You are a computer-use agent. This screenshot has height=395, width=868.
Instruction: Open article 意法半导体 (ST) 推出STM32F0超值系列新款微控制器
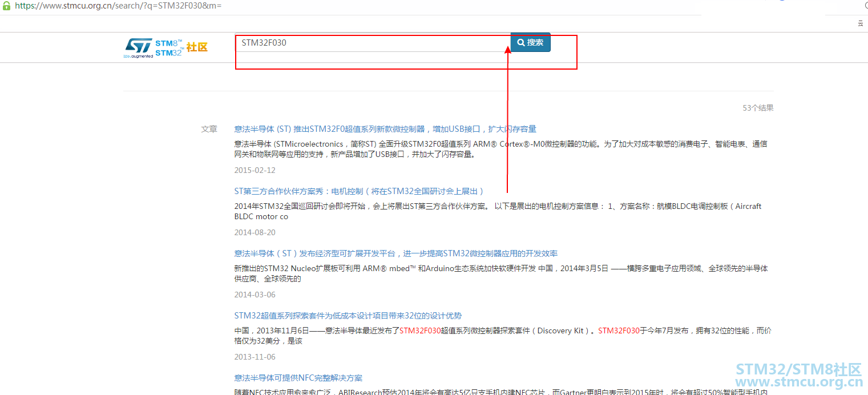pos(385,129)
